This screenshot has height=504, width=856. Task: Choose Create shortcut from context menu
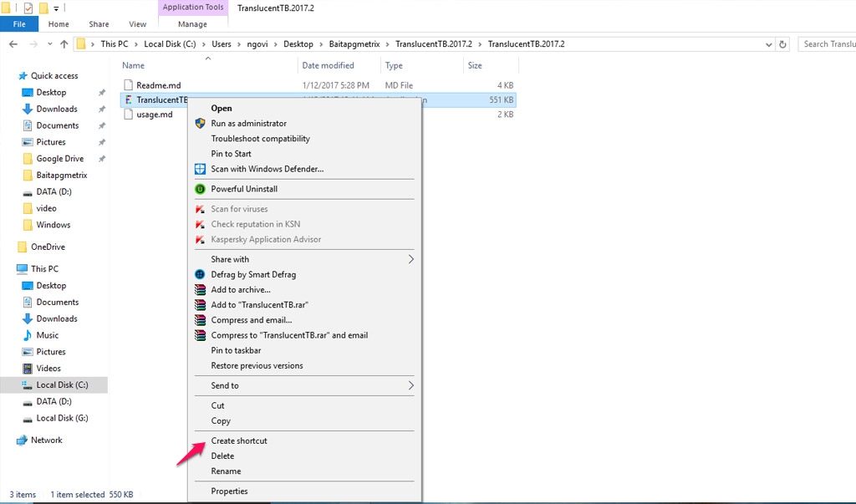[x=239, y=440]
